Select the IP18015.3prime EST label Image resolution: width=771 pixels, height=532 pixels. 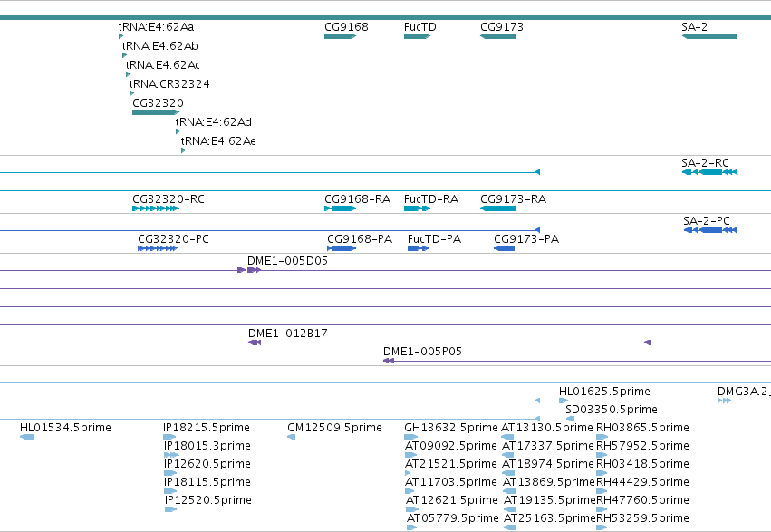coord(207,446)
